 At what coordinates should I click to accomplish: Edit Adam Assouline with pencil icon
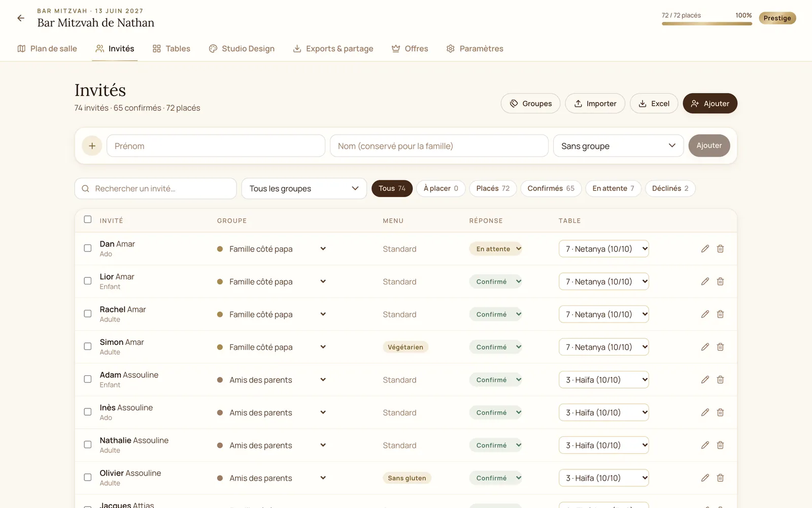coord(705,380)
